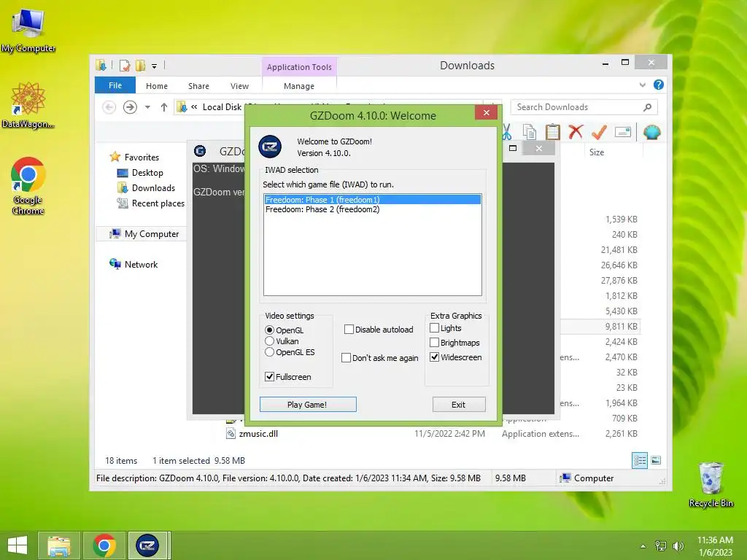Select Downloads in Favorites sidebar
Viewport: 747px width, 560px height.
point(153,187)
